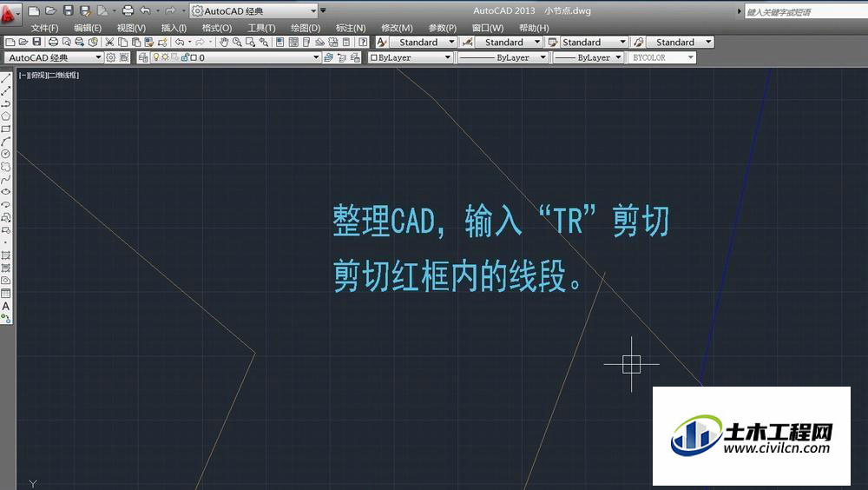868x490 pixels.
Task: Open Layer Properties Manager icon
Action: coord(143,57)
